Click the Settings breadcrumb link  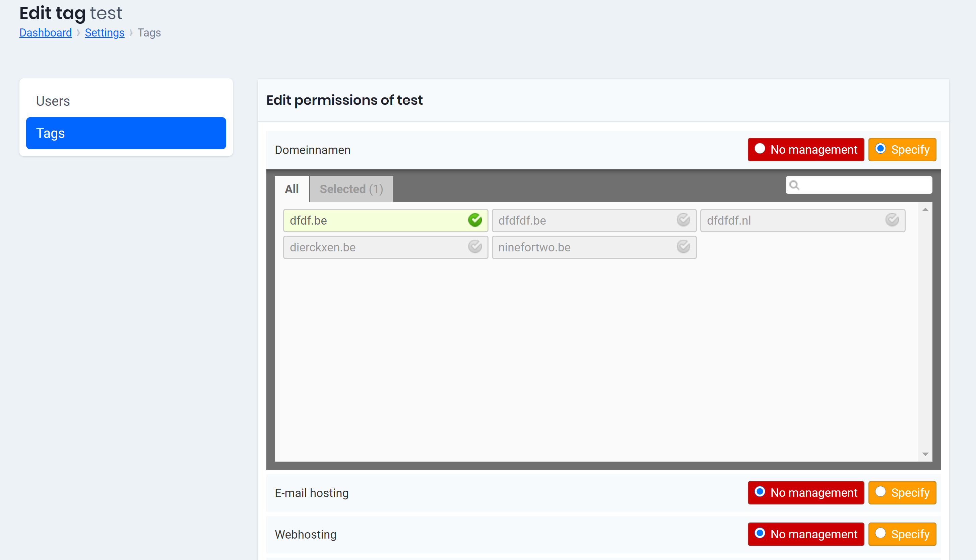click(105, 31)
